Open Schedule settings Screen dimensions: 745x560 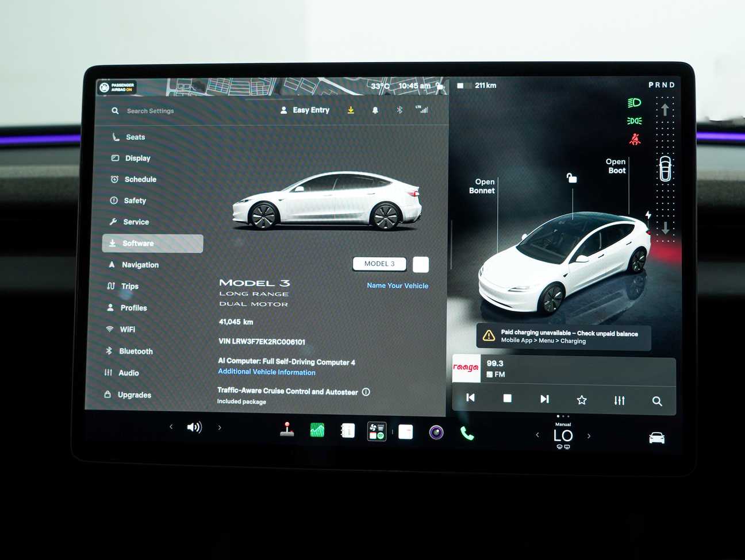click(140, 179)
